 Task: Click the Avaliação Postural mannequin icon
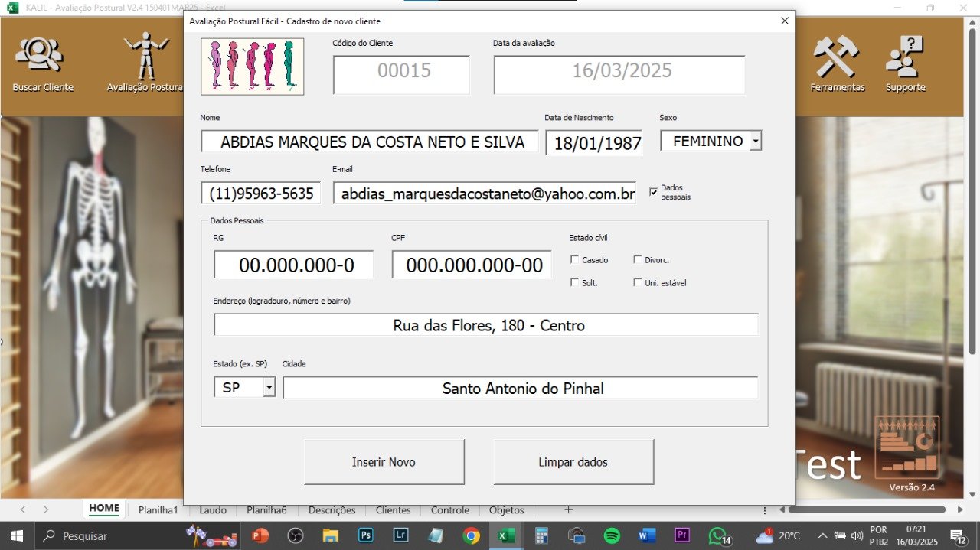click(145, 55)
